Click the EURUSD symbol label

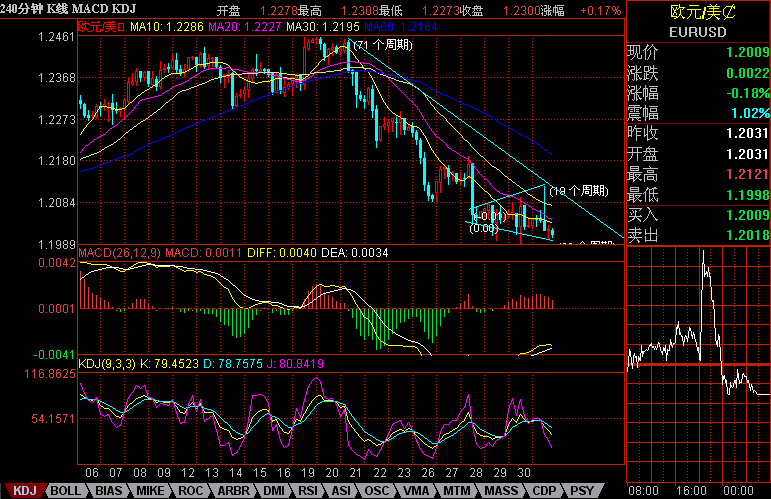point(698,32)
